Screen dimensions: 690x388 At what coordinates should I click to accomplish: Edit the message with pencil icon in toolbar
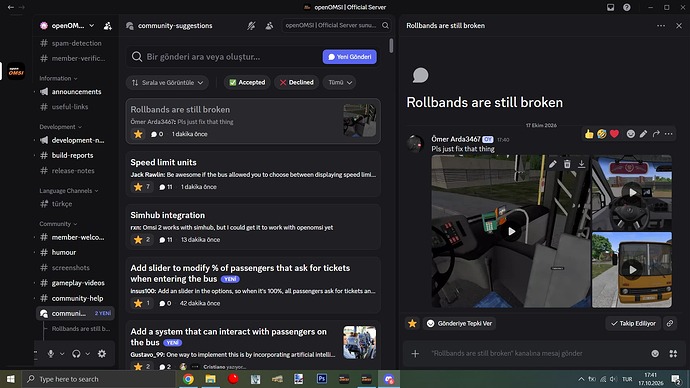click(643, 134)
